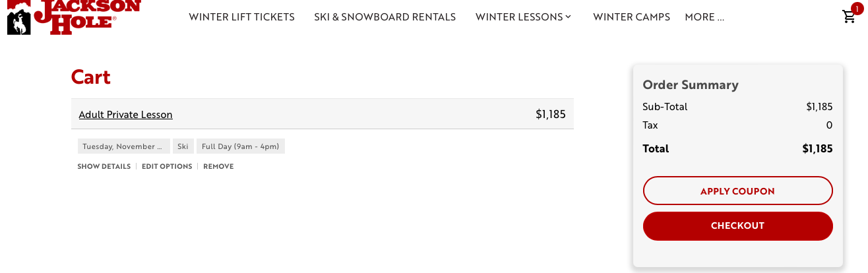This screenshot has width=868, height=273.
Task: Click the $1,185 price in the cart row
Action: [x=551, y=114]
